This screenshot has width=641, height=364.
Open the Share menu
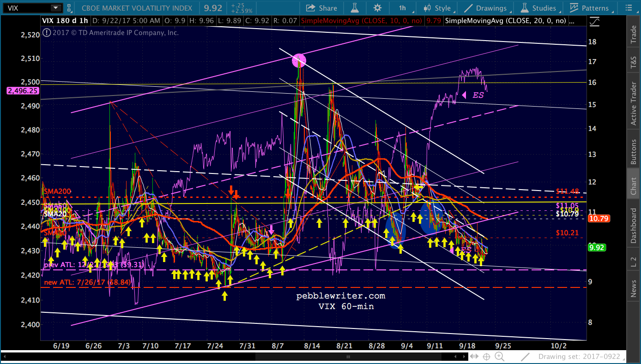pos(322,8)
